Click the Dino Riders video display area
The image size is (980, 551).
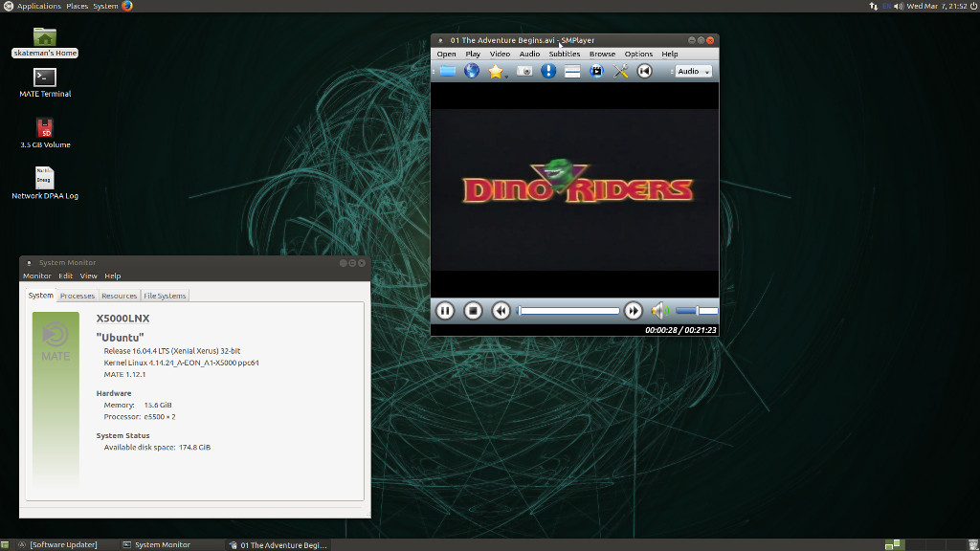[574, 190]
